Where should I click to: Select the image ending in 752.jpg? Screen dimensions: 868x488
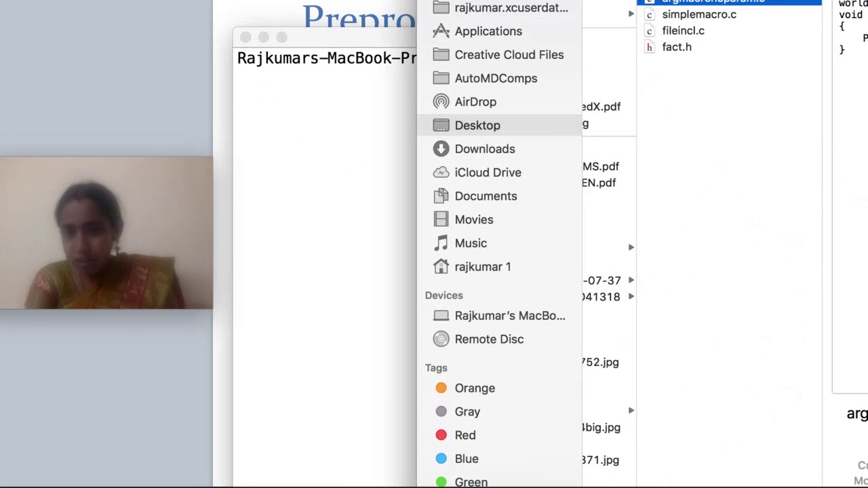tap(600, 362)
